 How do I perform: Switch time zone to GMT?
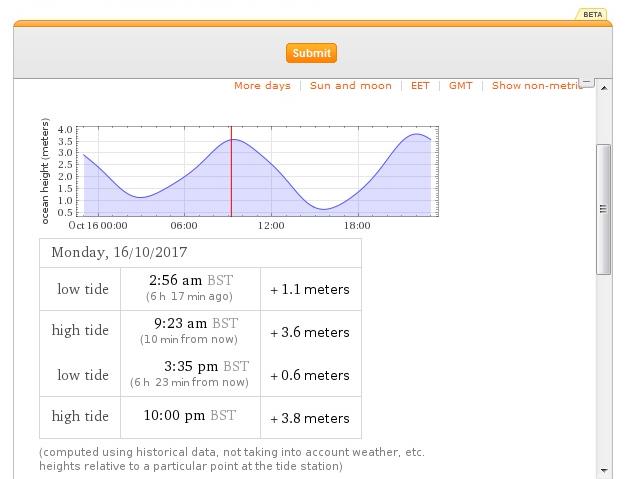point(460,86)
